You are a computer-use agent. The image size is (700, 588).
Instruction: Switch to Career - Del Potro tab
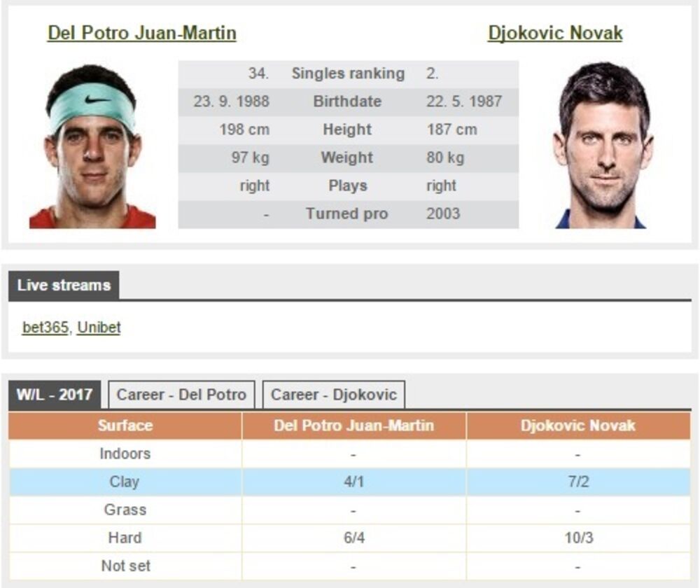pyautogui.click(x=181, y=394)
